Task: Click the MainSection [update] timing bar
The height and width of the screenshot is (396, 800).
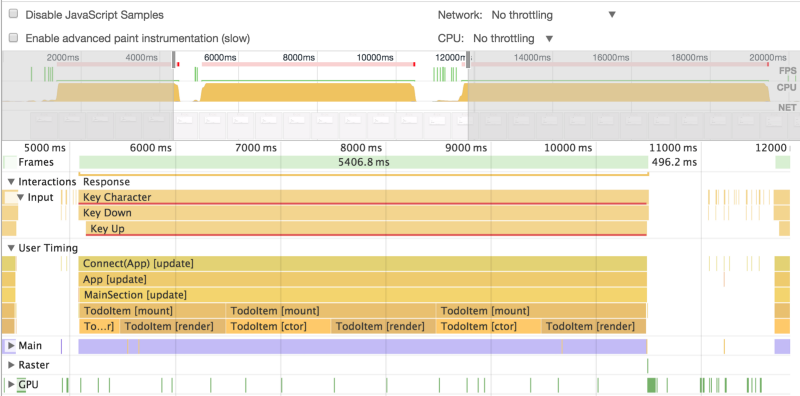Action: pyautogui.click(x=362, y=295)
